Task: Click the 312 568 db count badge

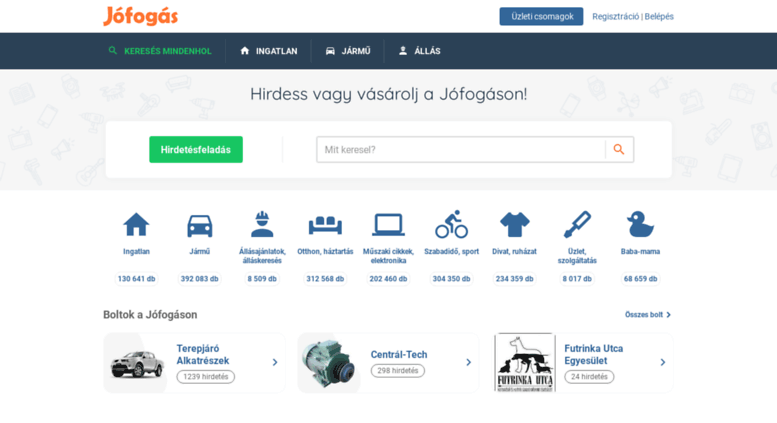Action: [325, 279]
